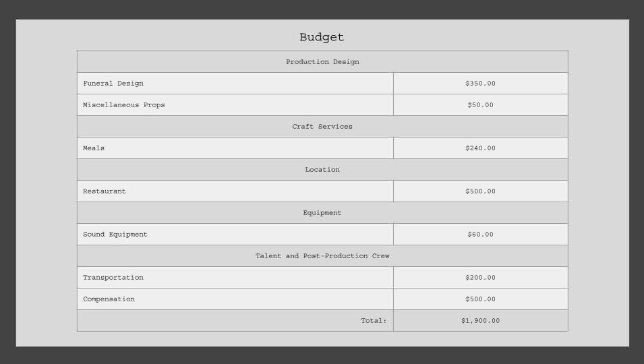Select Talent and Post-Production Crew header
Screen dimensions: 644x364
(322, 256)
